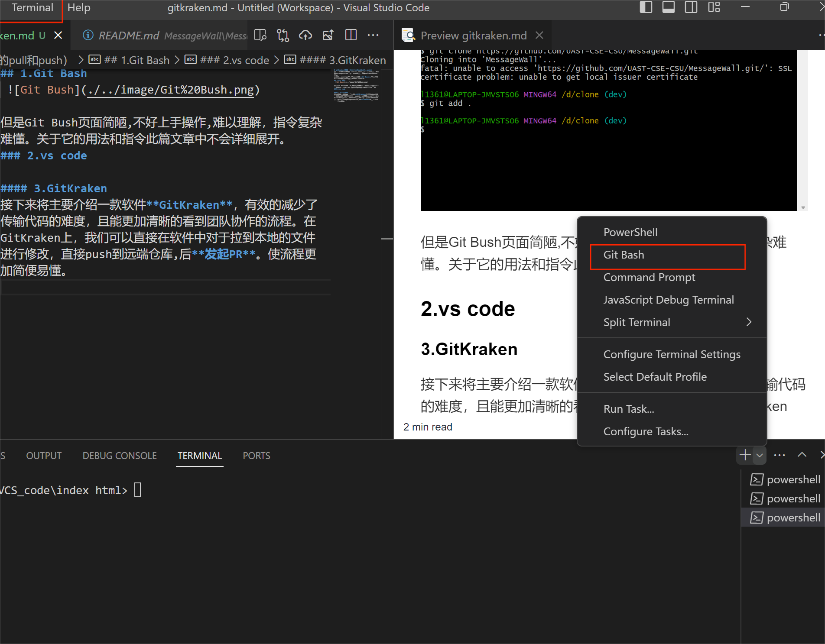Click Select Default Profile
Image resolution: width=825 pixels, height=644 pixels.
tap(672, 377)
